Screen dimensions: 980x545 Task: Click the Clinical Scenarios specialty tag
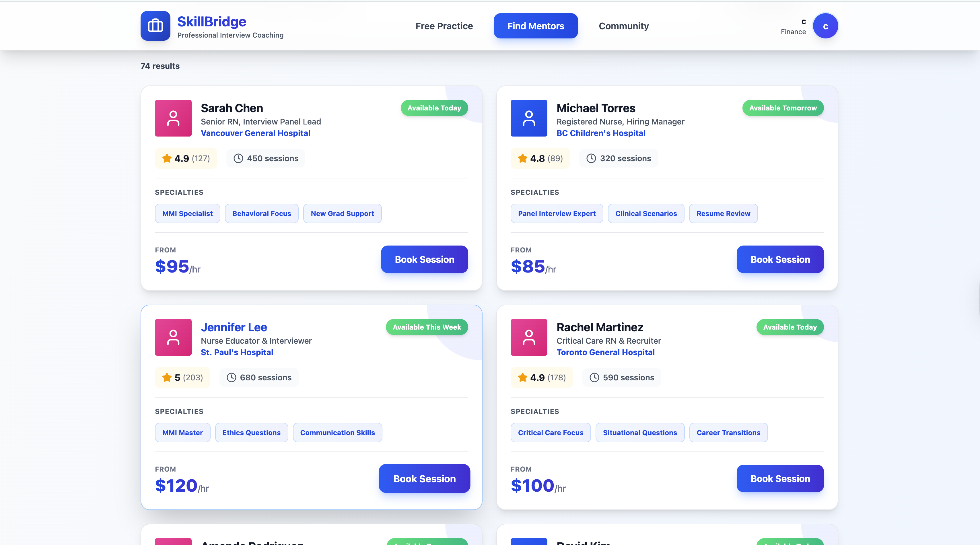(x=645, y=213)
